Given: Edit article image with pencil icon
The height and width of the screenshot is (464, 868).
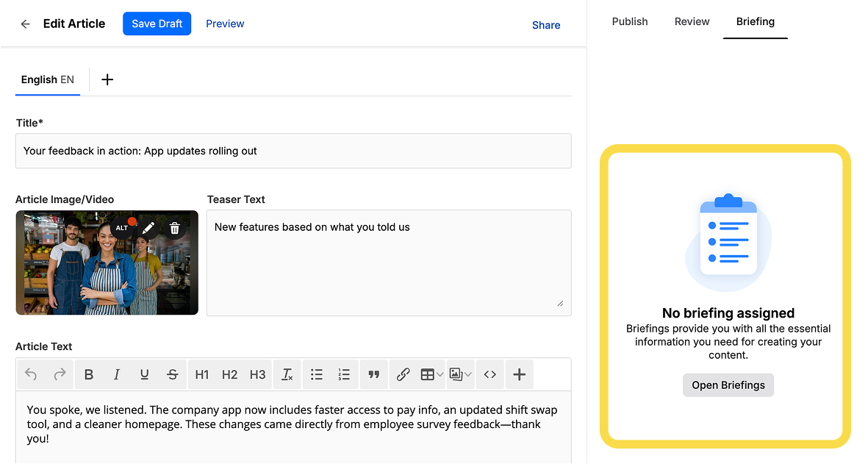Looking at the screenshot, I should [148, 228].
